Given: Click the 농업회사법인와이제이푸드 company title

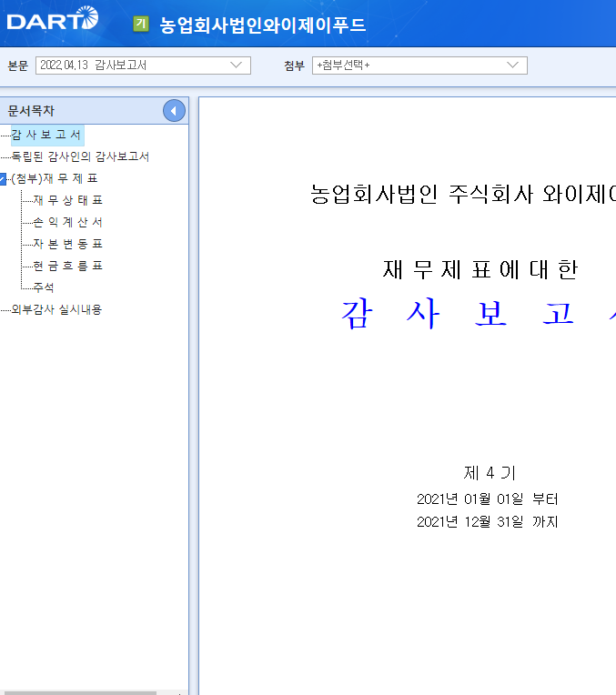Looking at the screenshot, I should click(x=263, y=25).
